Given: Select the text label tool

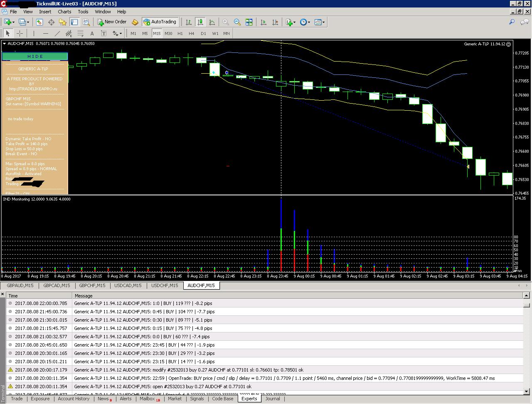Looking at the screenshot, I should click(x=92, y=33).
